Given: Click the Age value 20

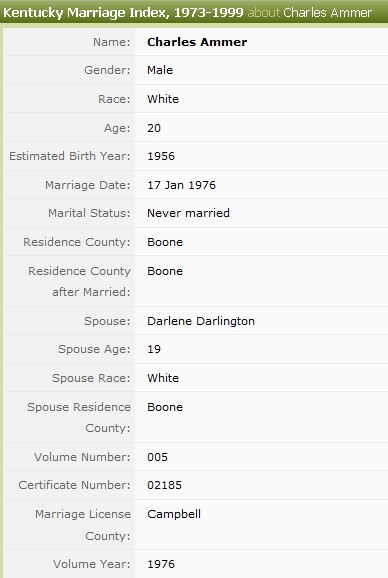Looking at the screenshot, I should pyautogui.click(x=154, y=128).
